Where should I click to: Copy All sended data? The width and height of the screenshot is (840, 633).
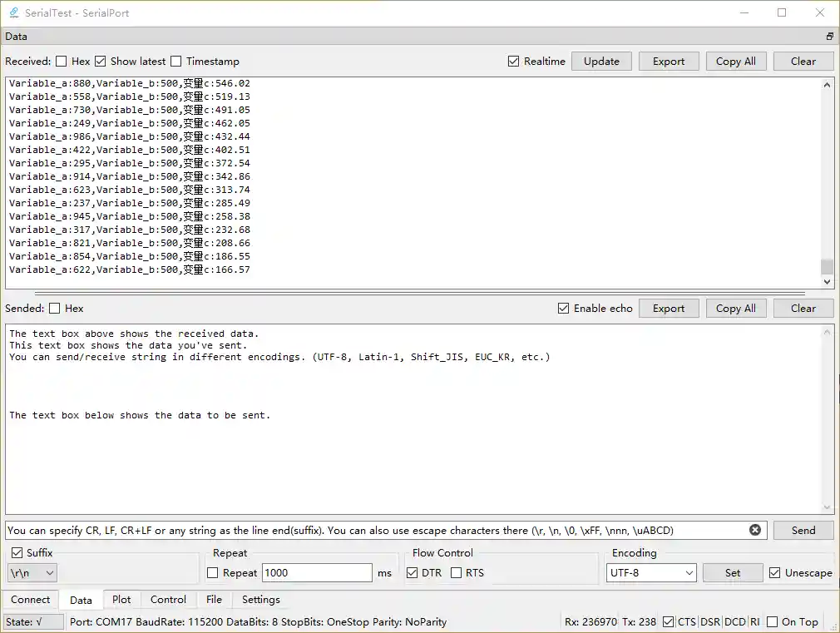[x=736, y=309]
